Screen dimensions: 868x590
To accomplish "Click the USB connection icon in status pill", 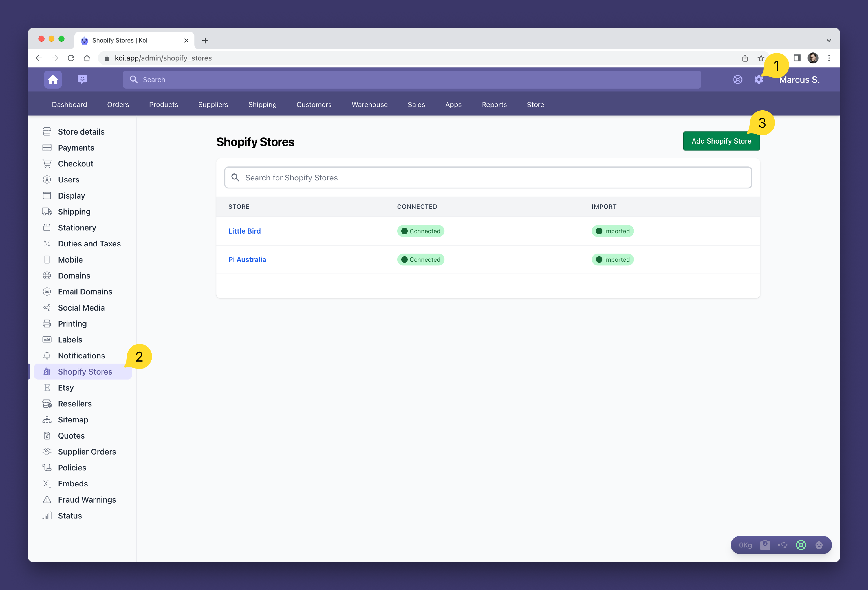I will pyautogui.click(x=782, y=545).
